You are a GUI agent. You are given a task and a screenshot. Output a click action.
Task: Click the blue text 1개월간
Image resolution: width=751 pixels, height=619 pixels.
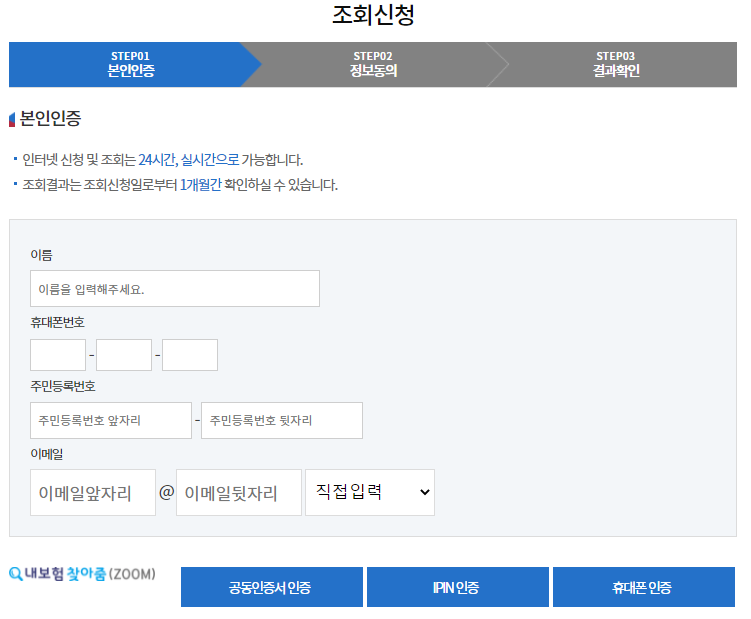pos(201,184)
